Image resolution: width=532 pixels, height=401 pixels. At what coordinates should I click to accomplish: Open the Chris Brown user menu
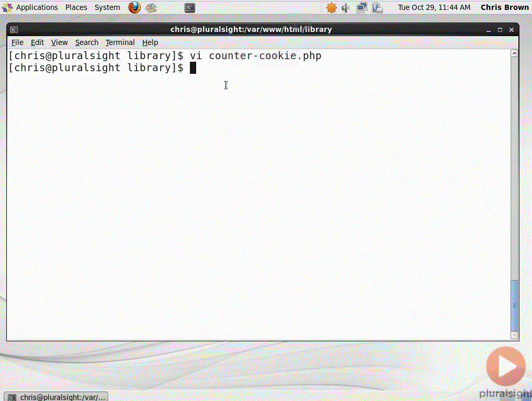tap(504, 7)
